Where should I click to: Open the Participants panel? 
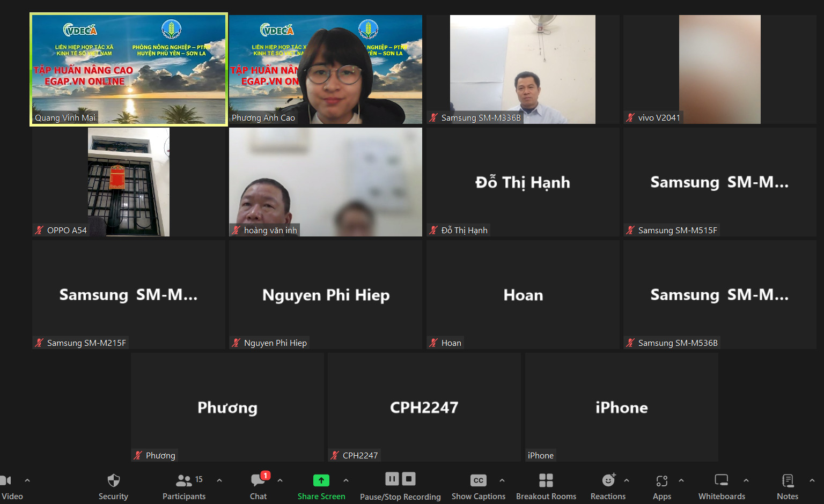[184, 481]
